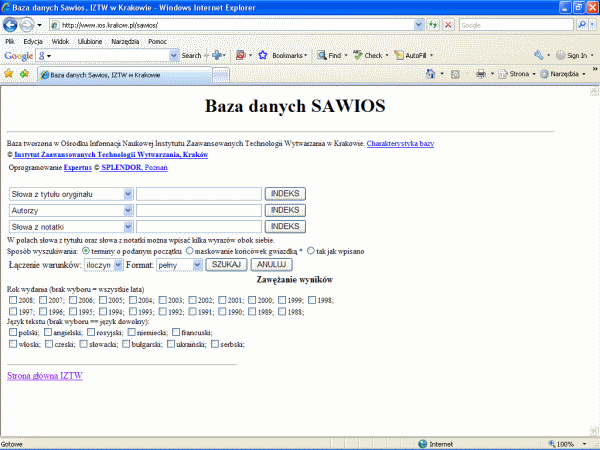Open the Pomoc menu

coord(157,41)
